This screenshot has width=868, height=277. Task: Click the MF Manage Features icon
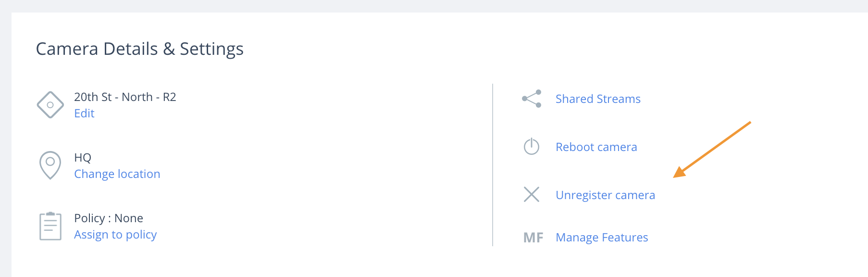tap(533, 238)
